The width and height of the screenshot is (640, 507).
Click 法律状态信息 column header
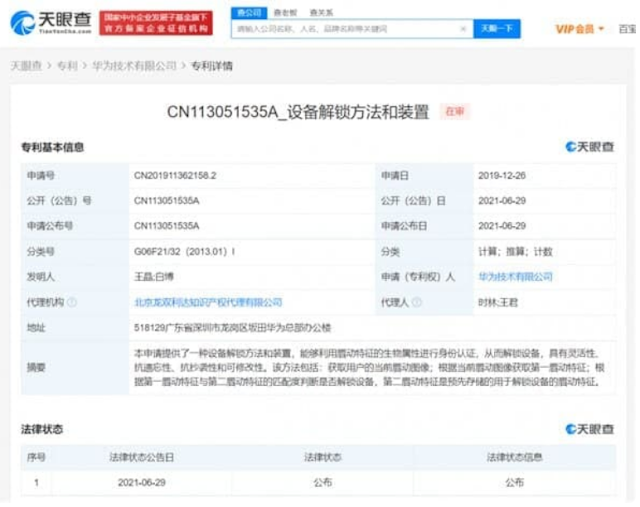[514, 457]
